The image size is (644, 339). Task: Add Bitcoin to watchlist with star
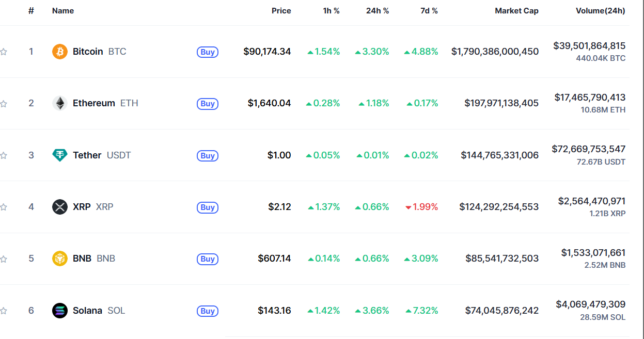(4, 52)
